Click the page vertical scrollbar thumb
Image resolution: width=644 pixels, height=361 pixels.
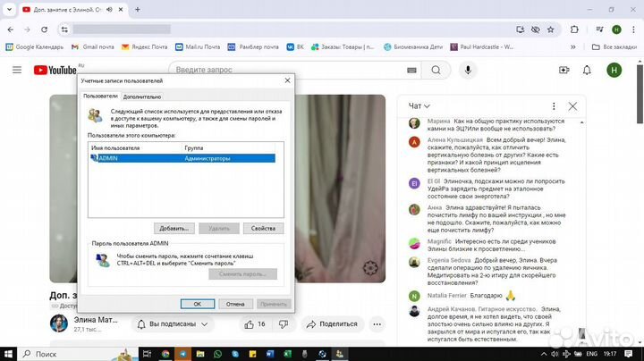640,95
